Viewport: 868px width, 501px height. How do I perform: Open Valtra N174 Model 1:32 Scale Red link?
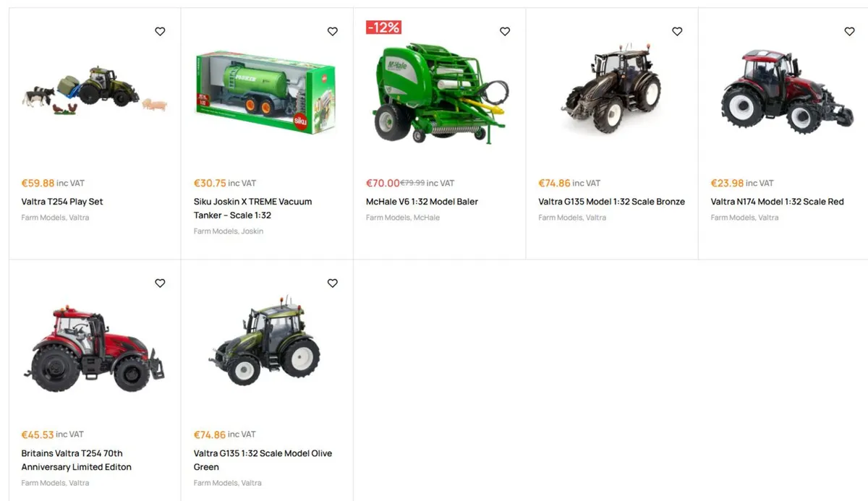777,202
